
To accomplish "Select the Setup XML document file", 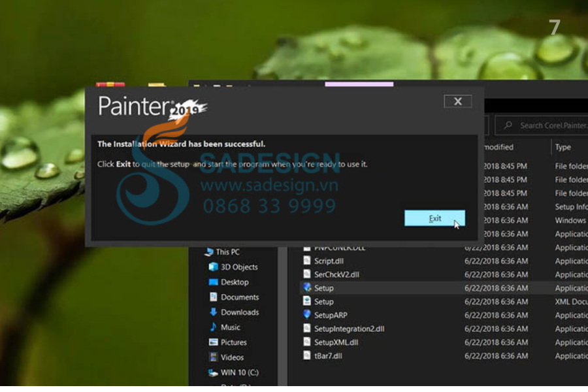I will coord(323,302).
